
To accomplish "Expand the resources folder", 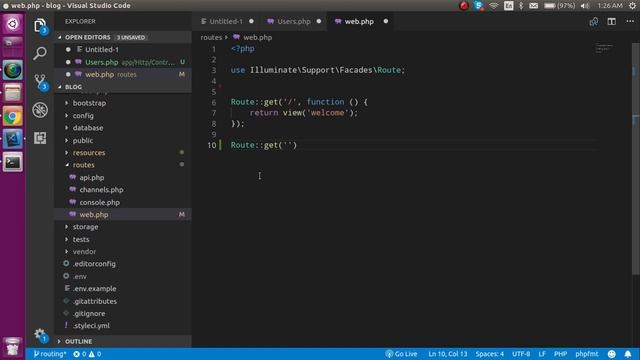I will [123, 153].
